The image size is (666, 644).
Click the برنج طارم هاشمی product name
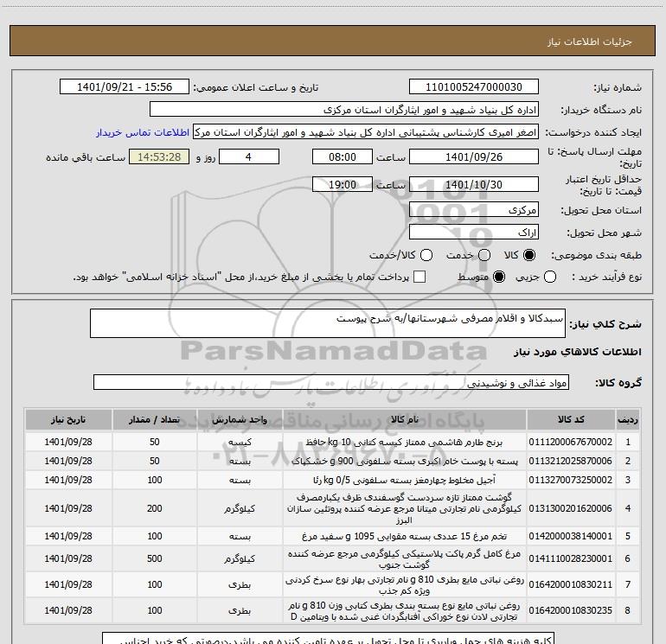(x=405, y=443)
